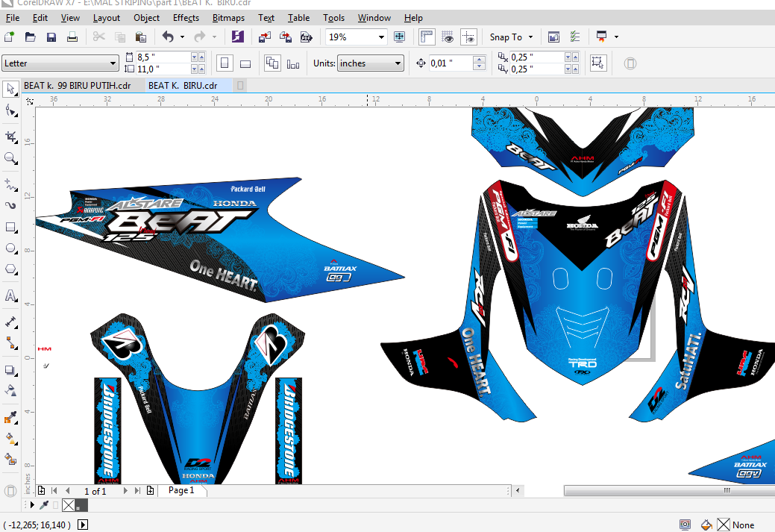775x532 pixels.
Task: Open the zoom level 19% dropdown
Action: point(381,37)
